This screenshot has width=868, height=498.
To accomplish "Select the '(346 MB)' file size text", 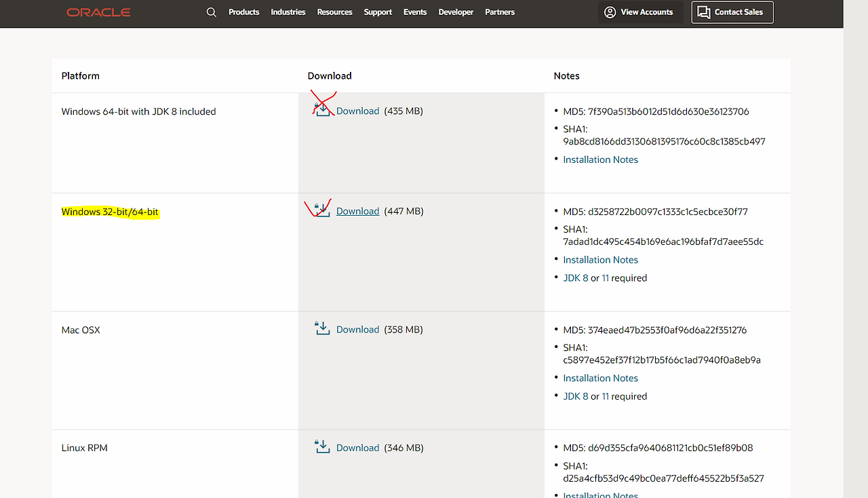I will 403,448.
